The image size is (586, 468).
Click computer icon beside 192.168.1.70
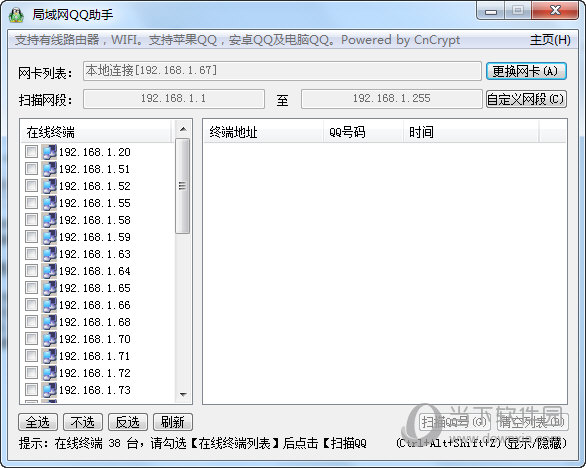[x=49, y=339]
